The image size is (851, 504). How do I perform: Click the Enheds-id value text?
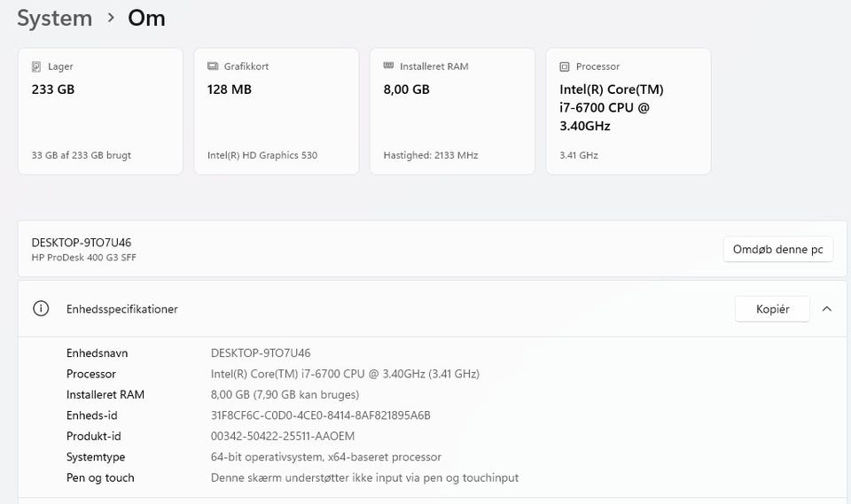321,415
